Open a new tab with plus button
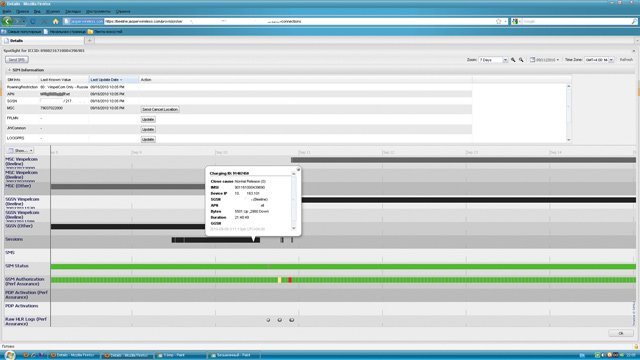The image size is (640, 360). pyautogui.click(x=90, y=41)
